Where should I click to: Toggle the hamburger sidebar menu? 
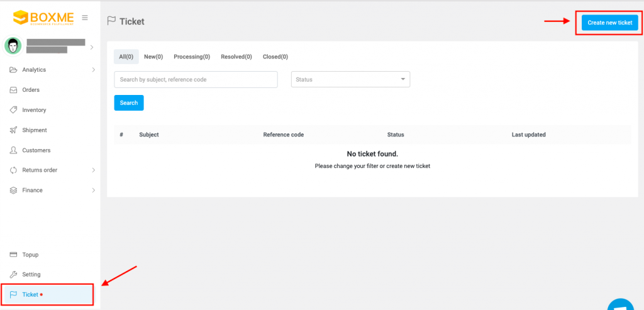pyautogui.click(x=85, y=18)
